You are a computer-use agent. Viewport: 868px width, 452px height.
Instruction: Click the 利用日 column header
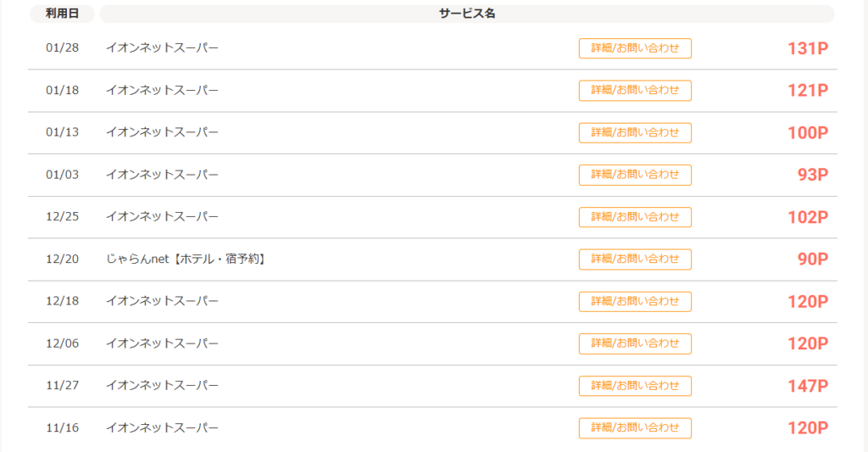pos(62,14)
